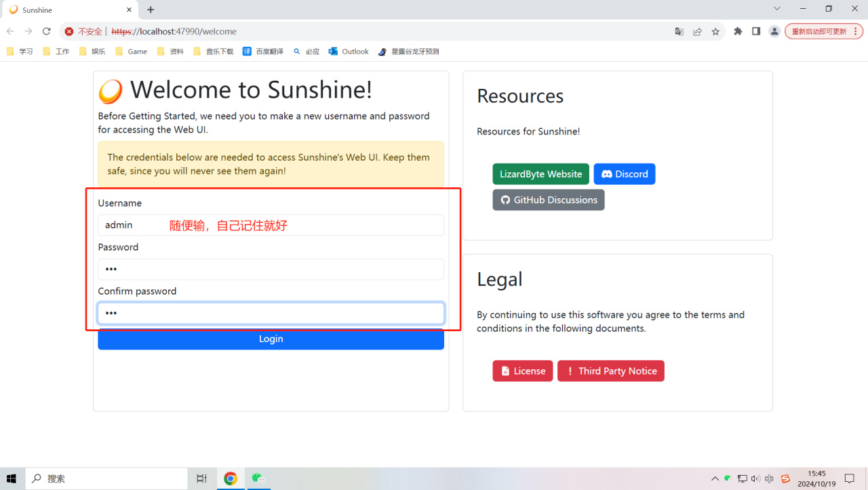This screenshot has width=868, height=490.
Task: Click the Sogou input method tray icon
Action: [x=786, y=478]
